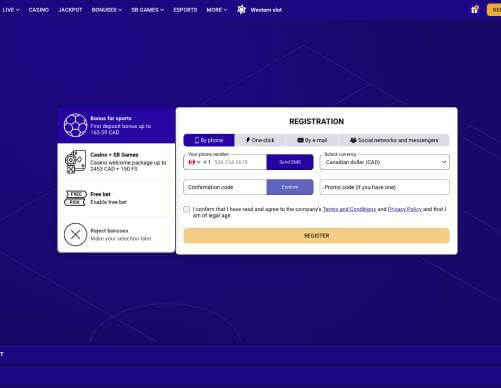The width and height of the screenshot is (501, 388).
Task: Open the CASINO section
Action: pyautogui.click(x=39, y=10)
